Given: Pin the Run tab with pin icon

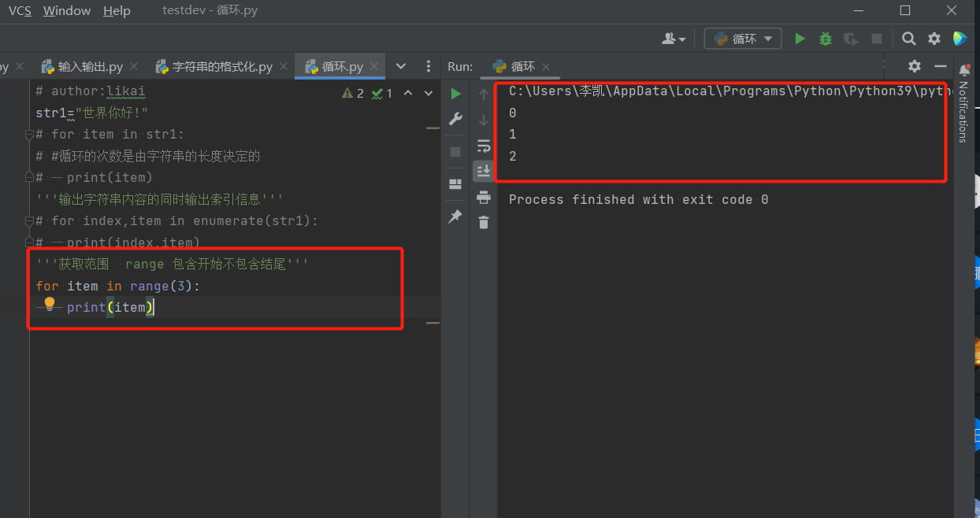Looking at the screenshot, I should point(455,216).
